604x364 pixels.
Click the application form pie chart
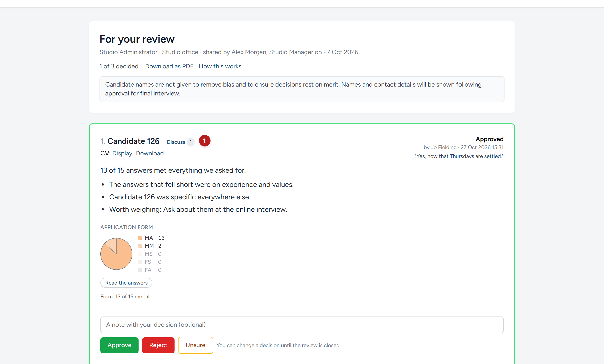[116, 254]
